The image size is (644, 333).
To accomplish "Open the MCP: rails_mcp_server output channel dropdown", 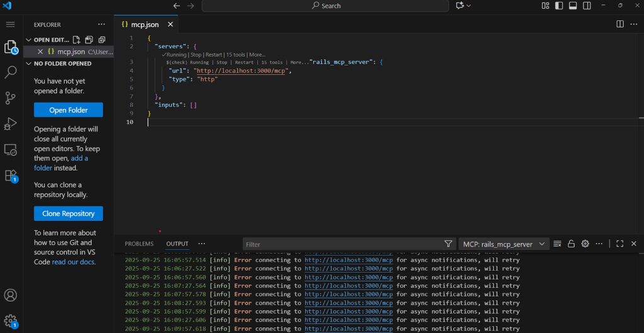I will click(504, 244).
